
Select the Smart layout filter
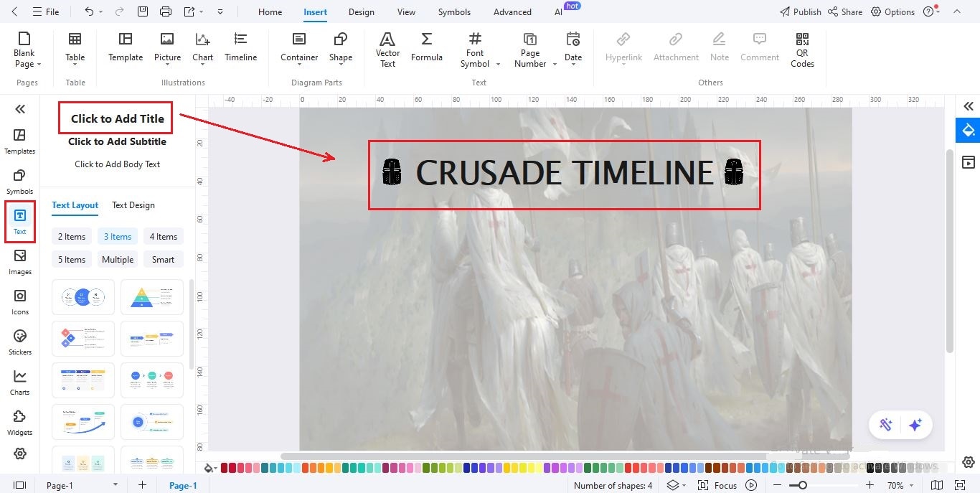163,260
